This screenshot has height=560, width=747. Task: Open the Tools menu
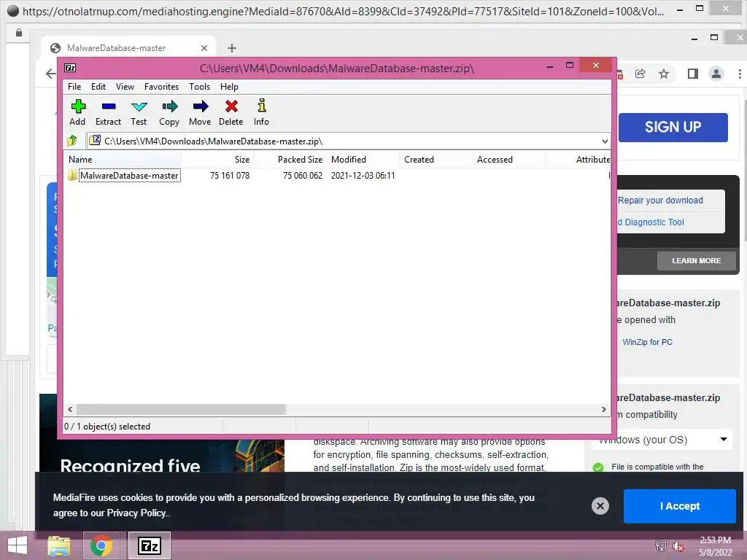click(x=200, y=87)
